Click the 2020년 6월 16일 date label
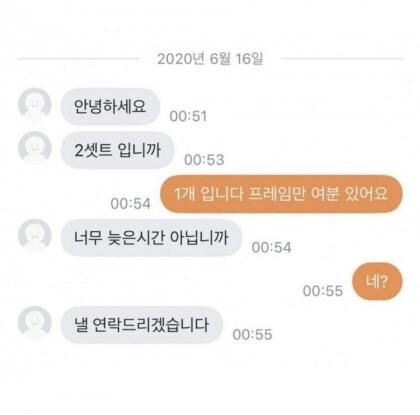Viewport: 420px width, 415px height. click(210, 59)
